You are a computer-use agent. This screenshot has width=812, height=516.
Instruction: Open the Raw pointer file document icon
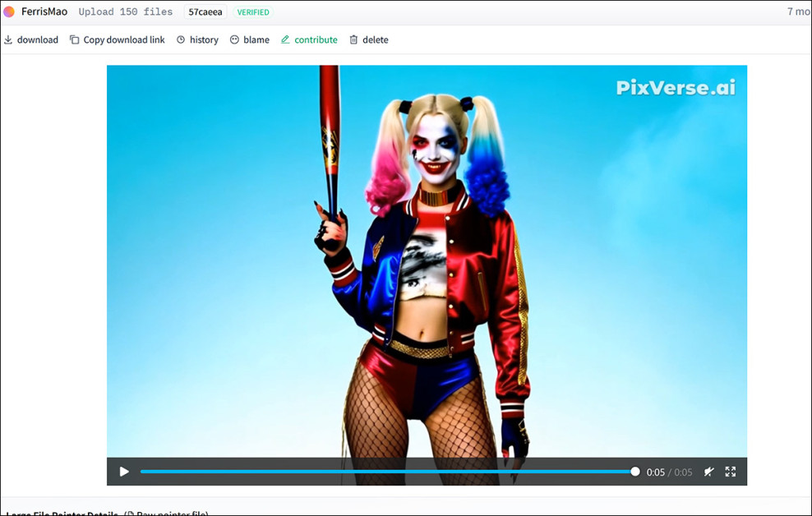coord(131,513)
